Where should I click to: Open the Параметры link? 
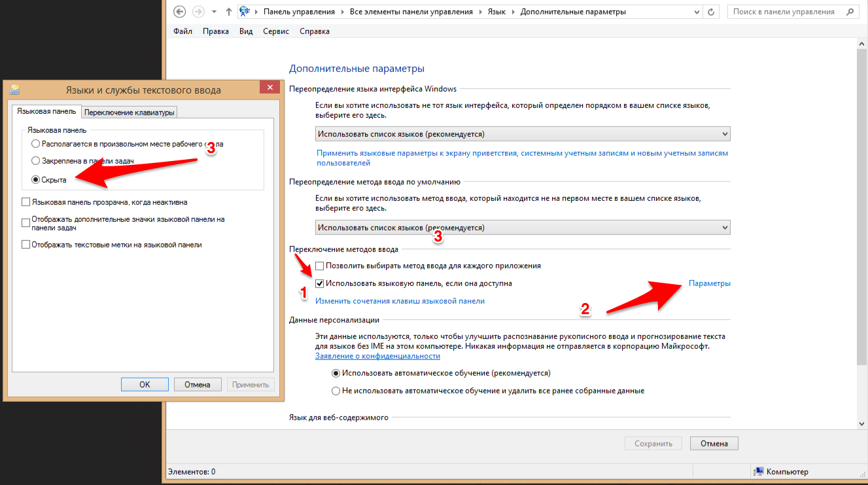[710, 283]
